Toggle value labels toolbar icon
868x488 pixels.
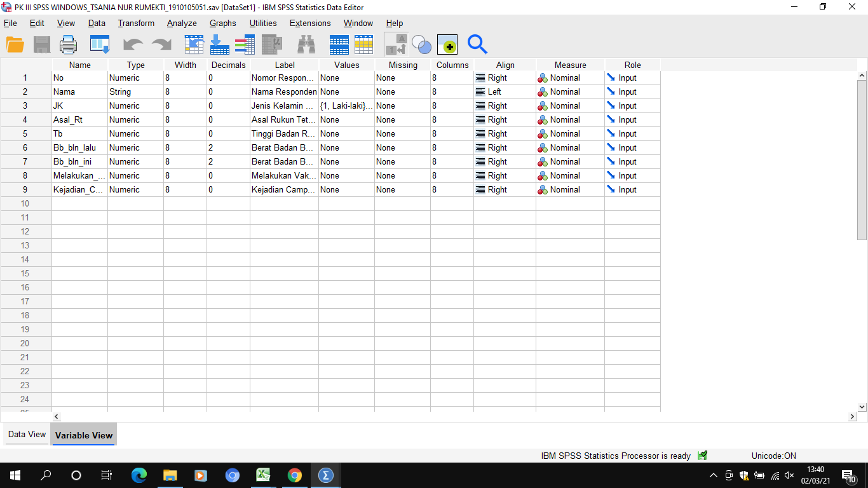397,44
